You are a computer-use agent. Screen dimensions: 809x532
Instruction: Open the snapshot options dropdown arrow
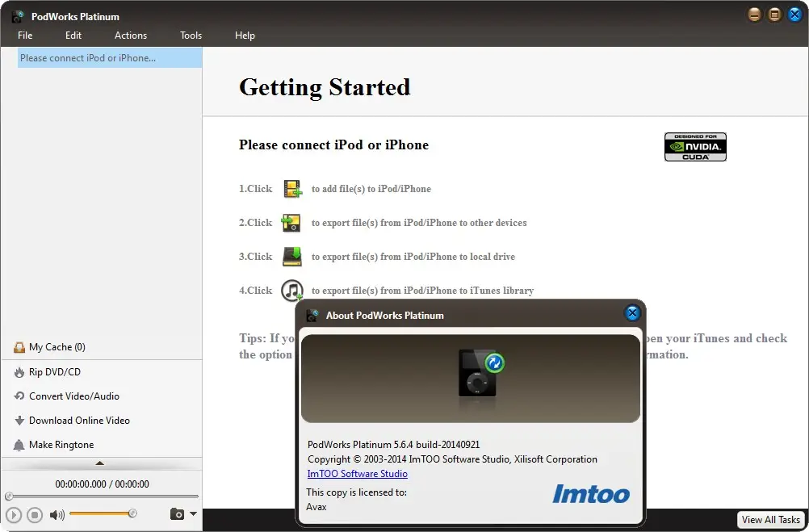point(193,514)
